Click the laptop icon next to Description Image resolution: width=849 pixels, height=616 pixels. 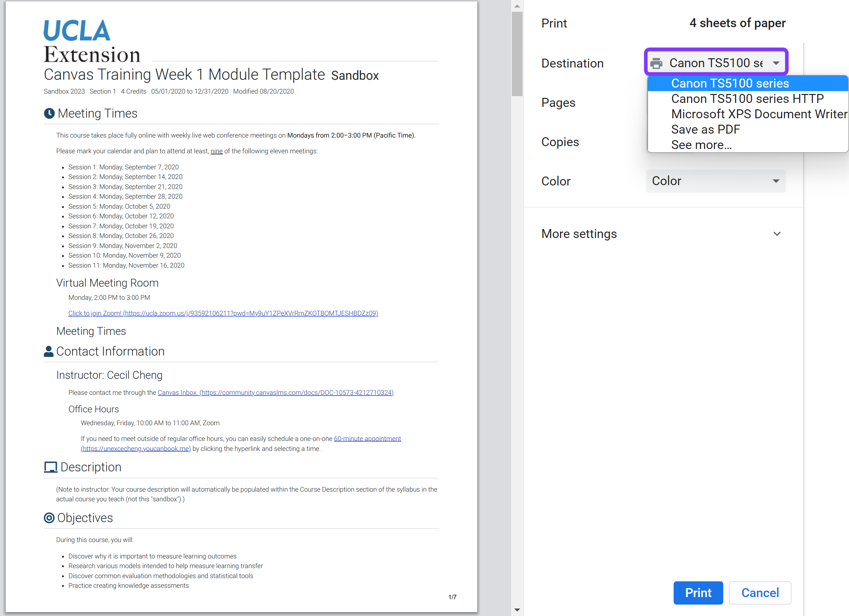click(x=50, y=467)
